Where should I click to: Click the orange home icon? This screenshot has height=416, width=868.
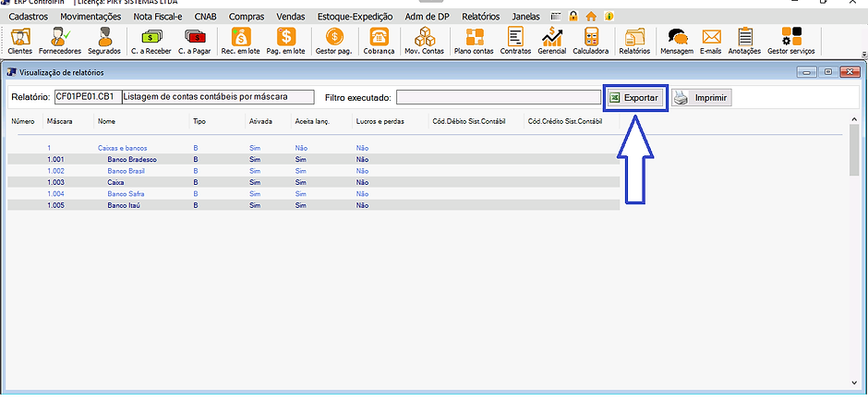click(591, 17)
